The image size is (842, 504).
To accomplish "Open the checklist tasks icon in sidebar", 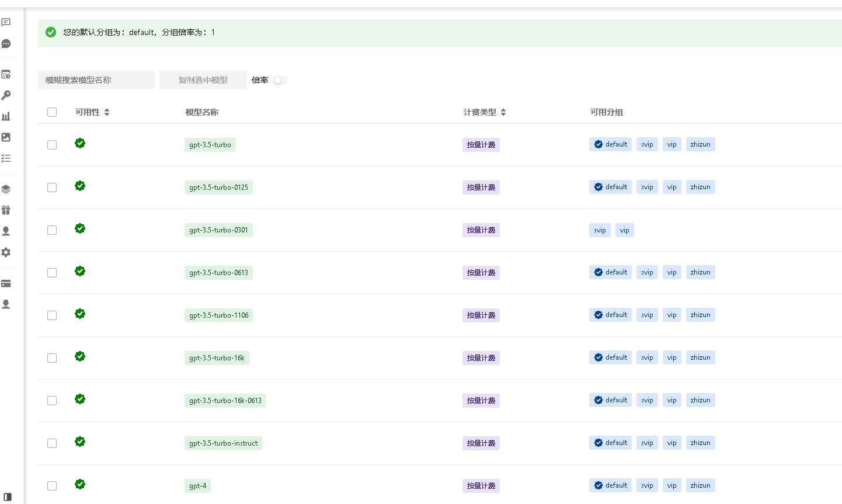I will click(6, 158).
